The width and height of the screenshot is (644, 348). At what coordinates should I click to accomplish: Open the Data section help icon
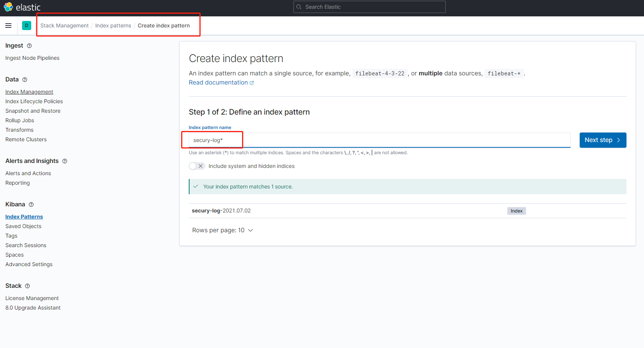(x=25, y=80)
